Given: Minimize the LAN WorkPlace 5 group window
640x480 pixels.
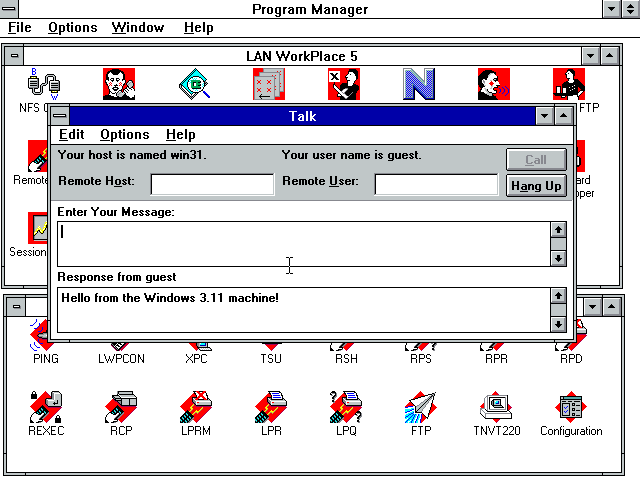Looking at the screenshot, I should click(591, 56).
